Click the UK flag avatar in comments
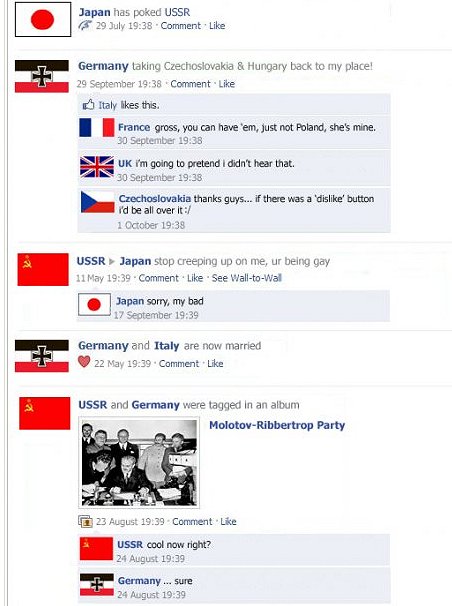The height and width of the screenshot is (606, 452). pyautogui.click(x=97, y=167)
